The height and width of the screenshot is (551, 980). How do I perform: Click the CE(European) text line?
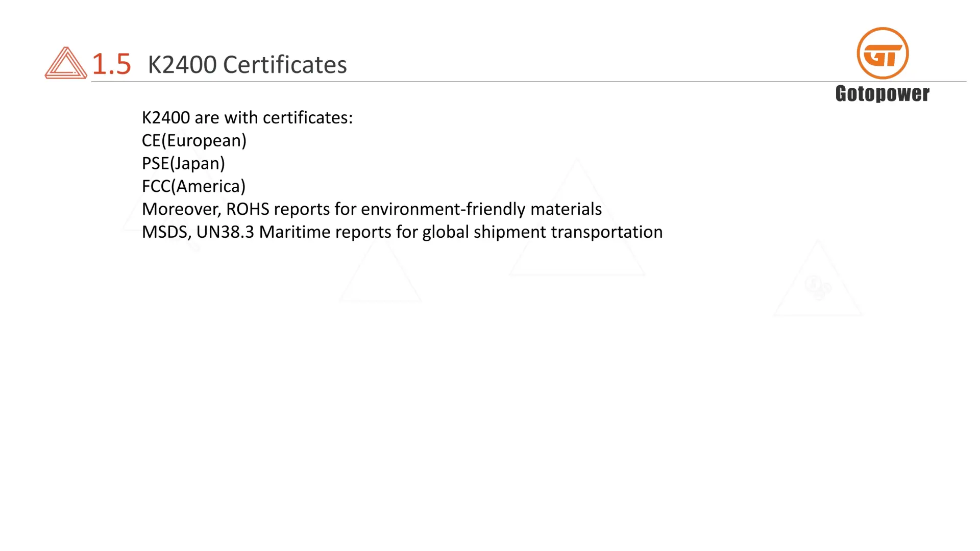194,141
